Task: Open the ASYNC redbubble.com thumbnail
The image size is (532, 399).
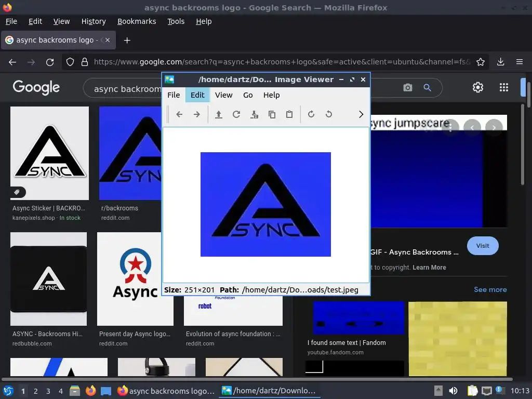Action: click(x=48, y=279)
